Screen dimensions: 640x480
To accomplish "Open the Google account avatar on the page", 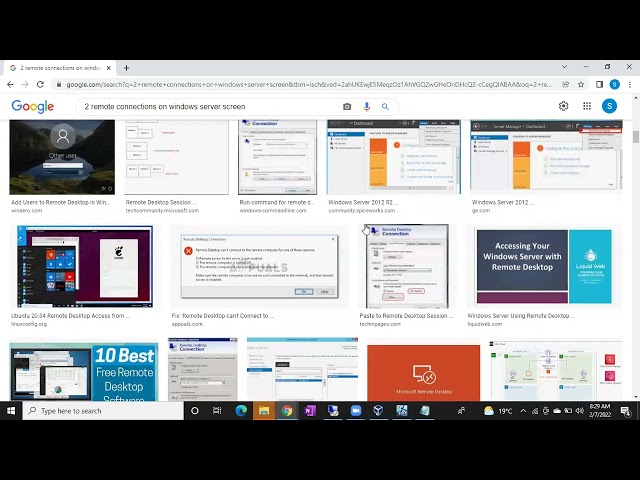I will tap(609, 106).
